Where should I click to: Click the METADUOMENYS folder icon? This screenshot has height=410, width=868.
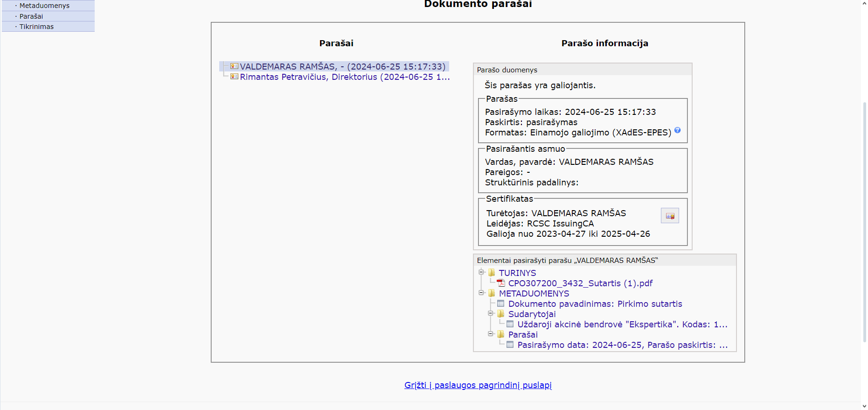point(492,293)
